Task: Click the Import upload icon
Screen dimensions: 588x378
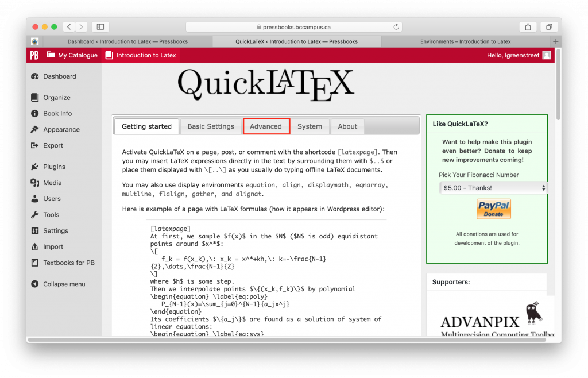Action: point(35,247)
